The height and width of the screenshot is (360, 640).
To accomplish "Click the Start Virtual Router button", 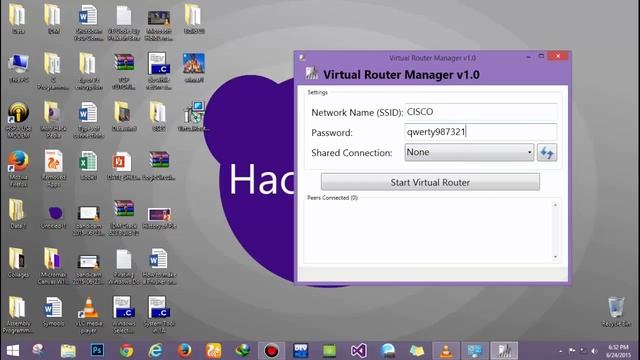I will click(430, 182).
